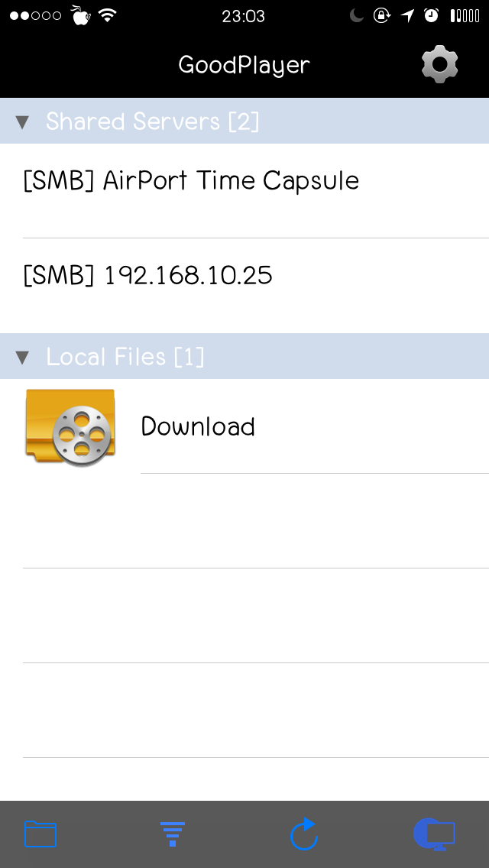Screen dimensions: 489x868
Task: Open the Download film reel folder icon
Action: tap(70, 426)
